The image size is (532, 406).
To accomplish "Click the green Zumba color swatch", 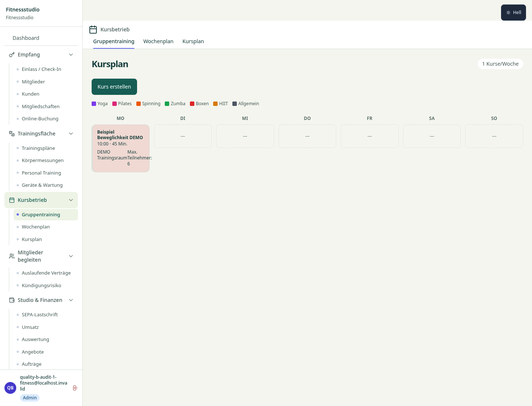I will tap(167, 104).
